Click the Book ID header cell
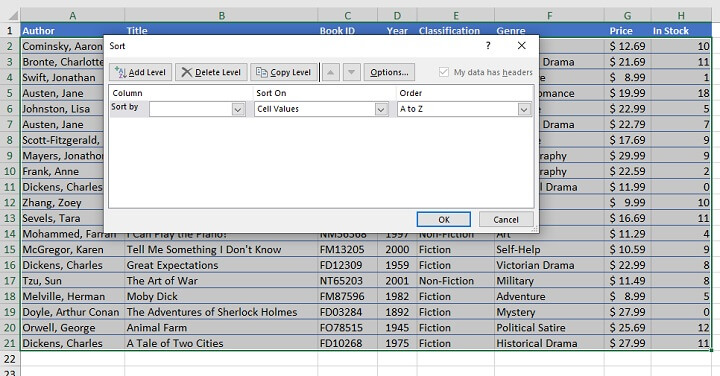Image resolution: width=720 pixels, height=376 pixels. [x=348, y=31]
